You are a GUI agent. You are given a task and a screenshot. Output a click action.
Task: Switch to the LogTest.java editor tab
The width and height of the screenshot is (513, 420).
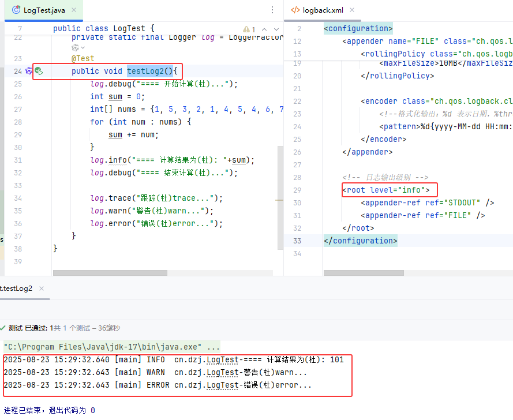[x=44, y=10]
